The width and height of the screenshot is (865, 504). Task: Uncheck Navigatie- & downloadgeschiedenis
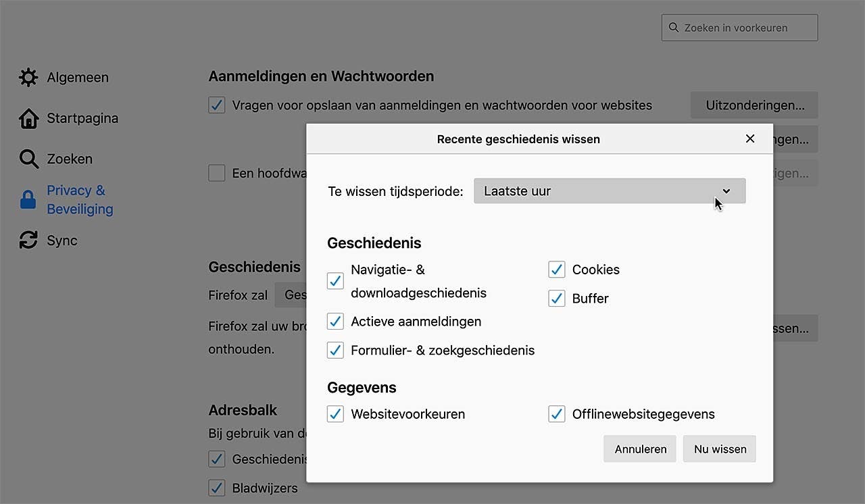click(335, 280)
